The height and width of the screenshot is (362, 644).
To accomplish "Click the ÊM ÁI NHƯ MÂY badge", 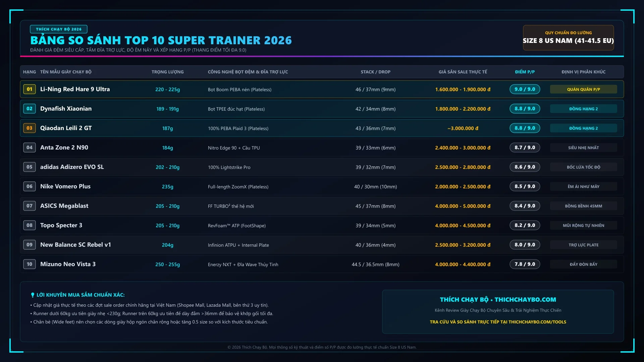I will point(583,186).
